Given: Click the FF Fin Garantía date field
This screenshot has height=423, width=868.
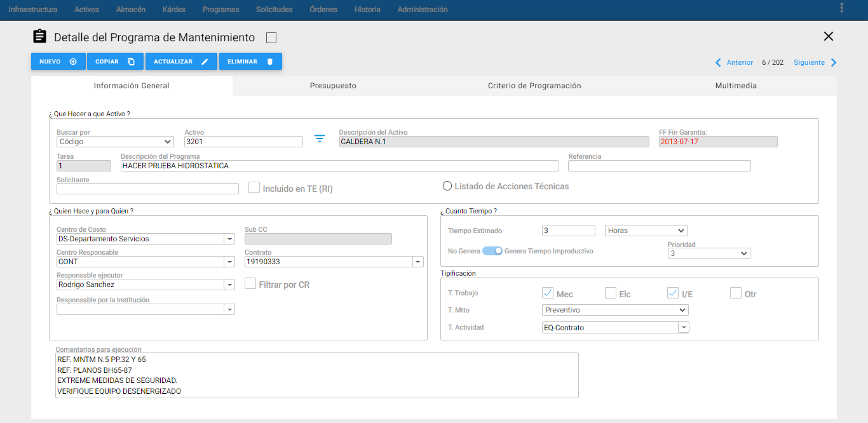Looking at the screenshot, I should [718, 142].
